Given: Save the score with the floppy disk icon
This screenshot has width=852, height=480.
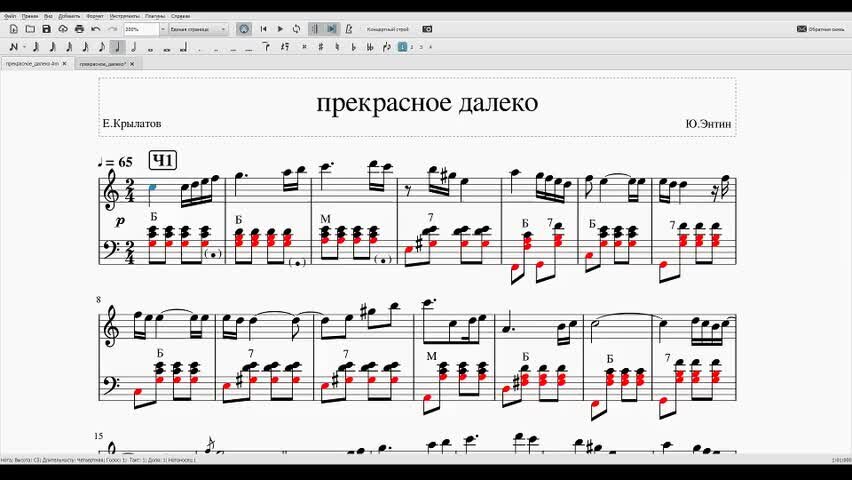Looking at the screenshot, I should (46, 29).
